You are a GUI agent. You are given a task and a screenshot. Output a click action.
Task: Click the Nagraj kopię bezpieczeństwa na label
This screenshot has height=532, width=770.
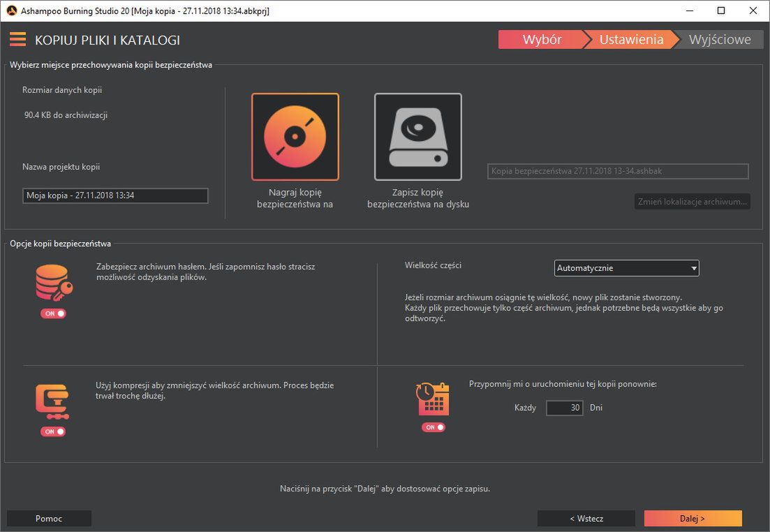click(x=295, y=198)
